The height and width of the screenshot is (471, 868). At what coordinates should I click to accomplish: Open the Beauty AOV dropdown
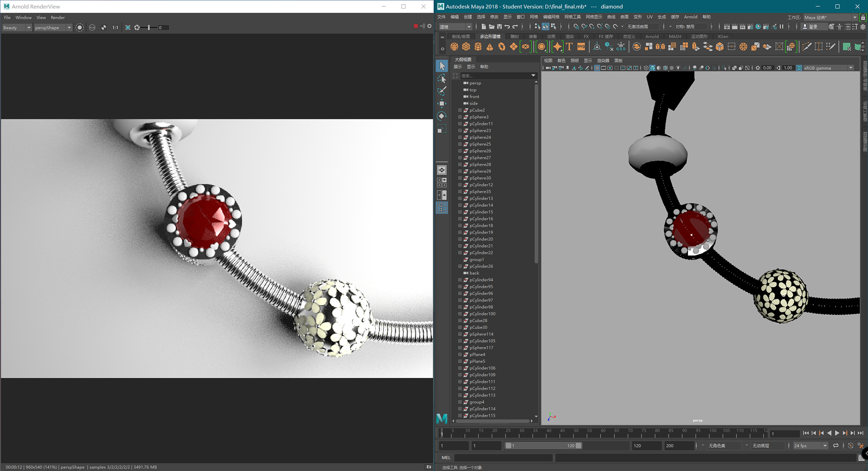(x=17, y=28)
